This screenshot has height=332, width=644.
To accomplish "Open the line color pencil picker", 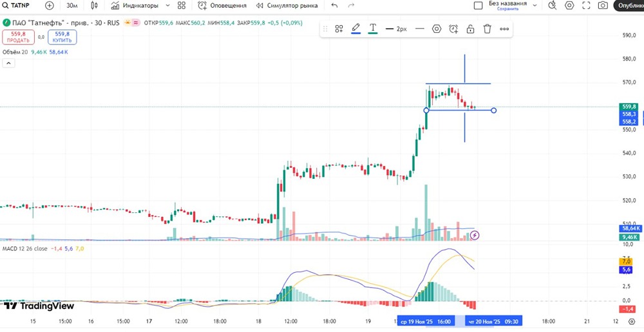I will tap(355, 28).
